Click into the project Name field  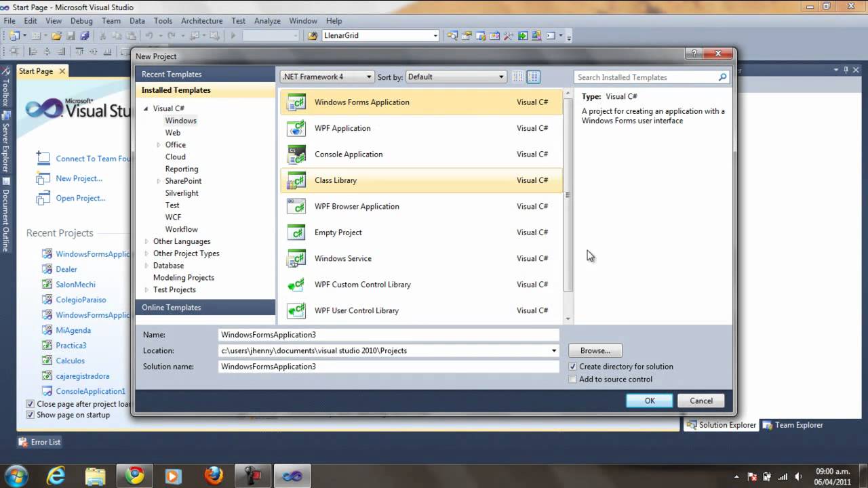(x=389, y=335)
